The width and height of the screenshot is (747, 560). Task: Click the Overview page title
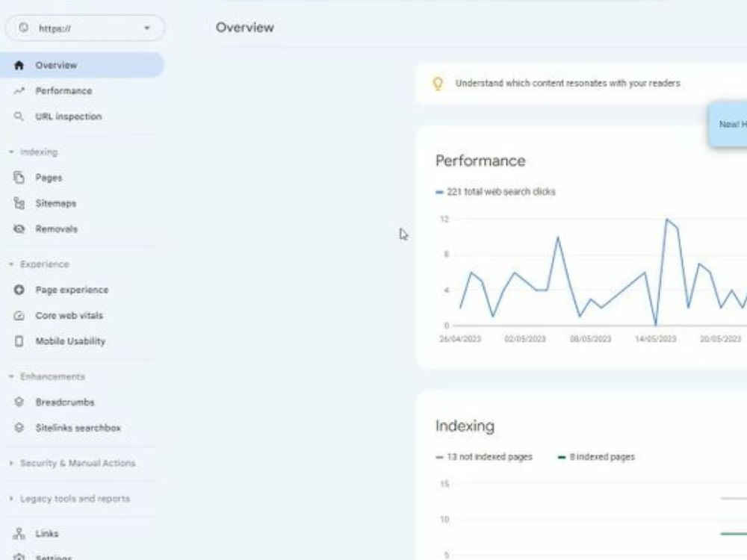coord(245,28)
